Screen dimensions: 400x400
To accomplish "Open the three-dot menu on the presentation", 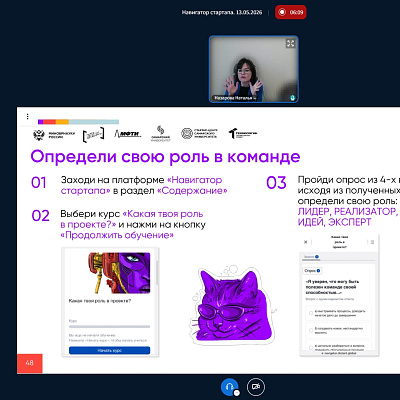I will click(27, 116).
